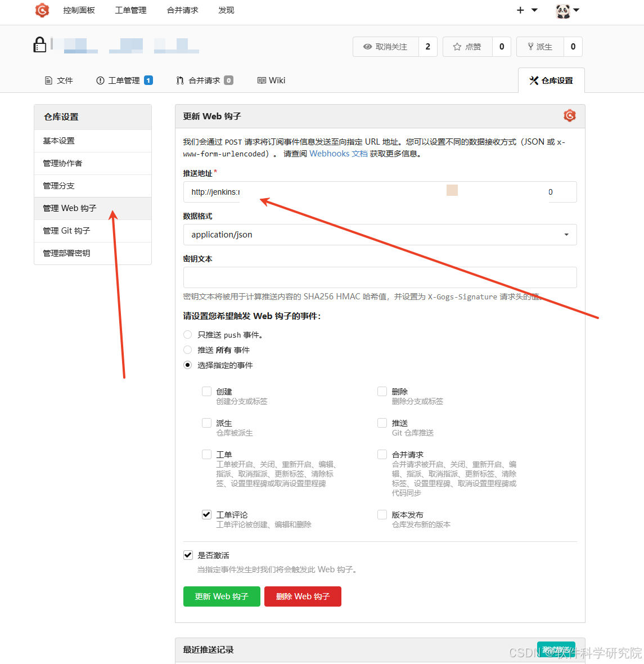644x664 pixels.
Task: Click the Gogs logo in the navbar
Action: click(x=42, y=10)
